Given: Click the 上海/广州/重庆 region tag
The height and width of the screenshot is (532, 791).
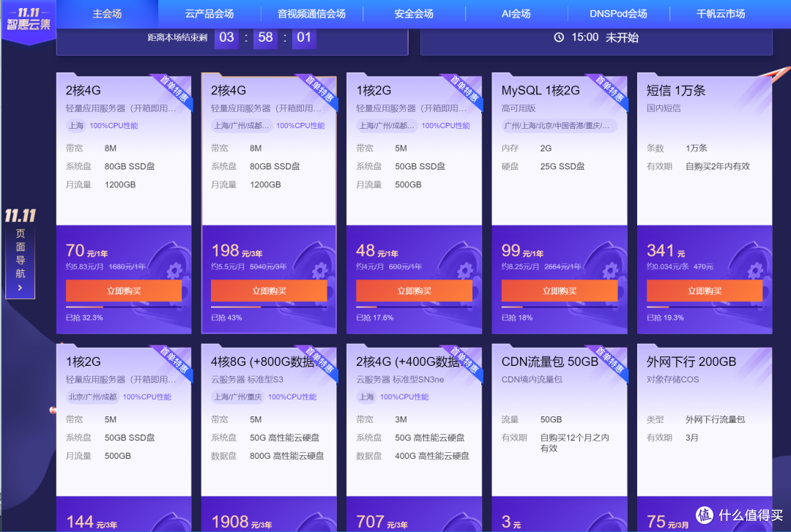Looking at the screenshot, I should click(x=237, y=397).
